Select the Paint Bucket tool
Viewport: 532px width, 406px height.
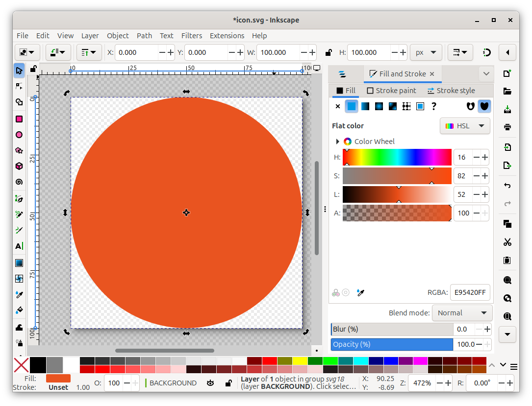(19, 310)
